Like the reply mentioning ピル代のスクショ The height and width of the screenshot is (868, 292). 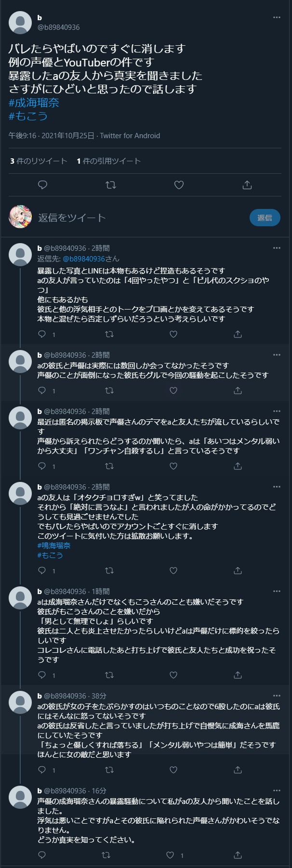point(173,334)
